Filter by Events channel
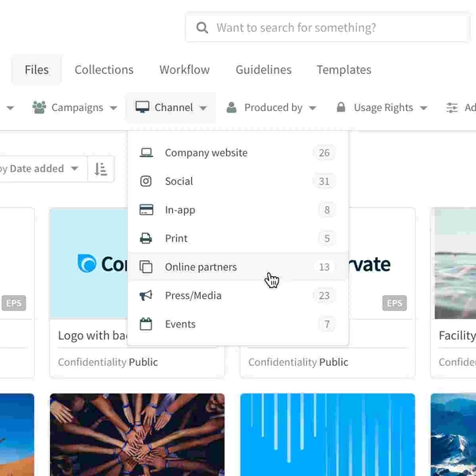This screenshot has width=476, height=476. coord(238,324)
